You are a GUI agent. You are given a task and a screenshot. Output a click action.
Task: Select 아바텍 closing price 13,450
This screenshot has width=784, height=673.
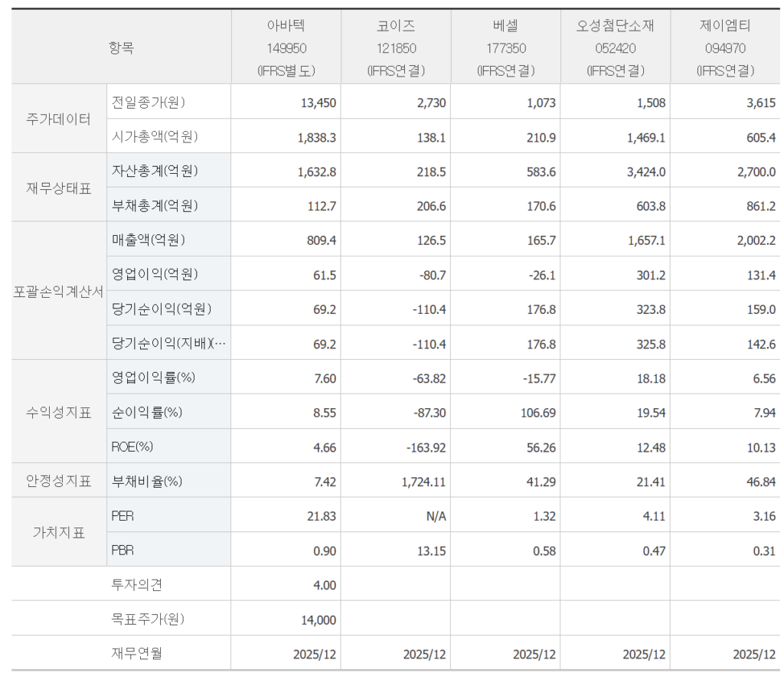[318, 103]
